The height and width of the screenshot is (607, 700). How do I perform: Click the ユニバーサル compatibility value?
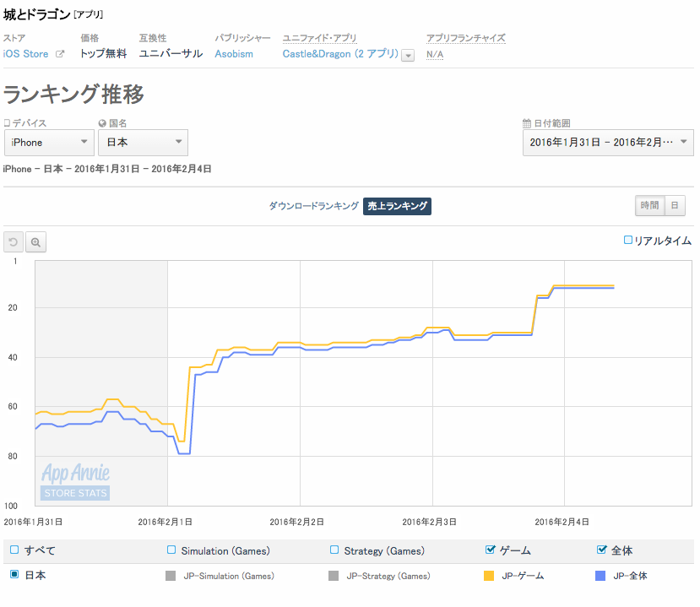coord(171,53)
